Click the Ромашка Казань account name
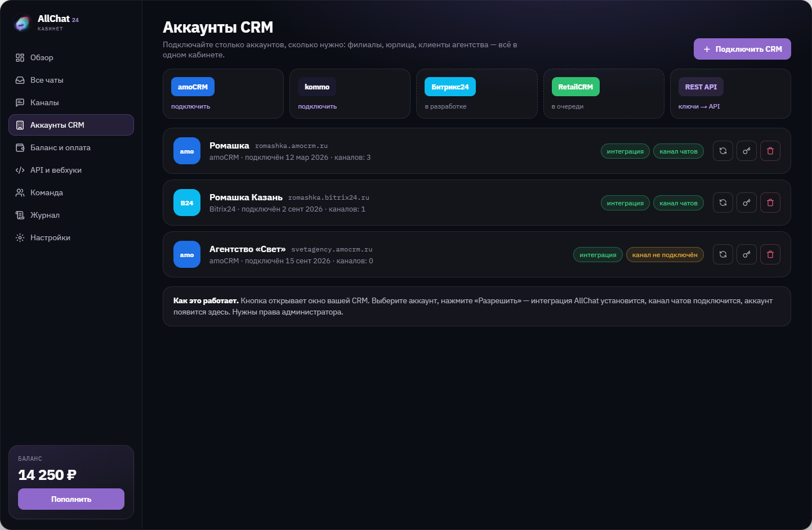 pyautogui.click(x=246, y=197)
